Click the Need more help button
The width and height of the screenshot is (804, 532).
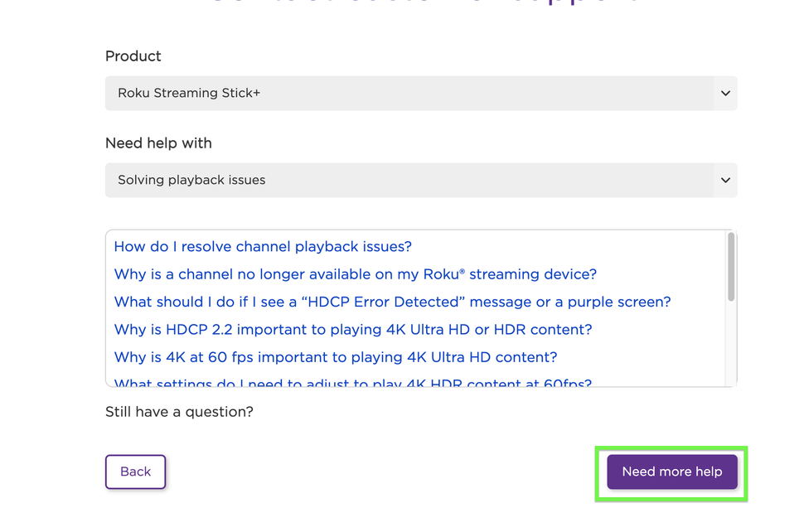(x=672, y=472)
